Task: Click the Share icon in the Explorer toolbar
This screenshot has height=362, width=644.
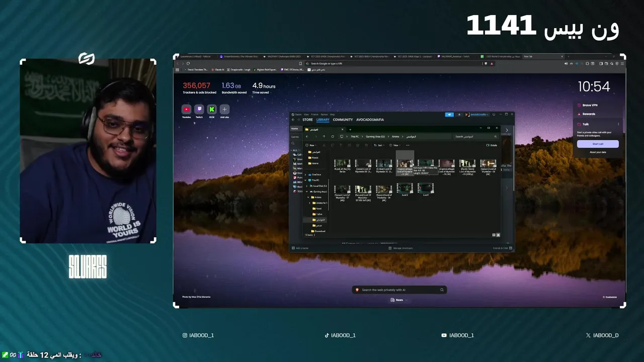Action: [358, 145]
